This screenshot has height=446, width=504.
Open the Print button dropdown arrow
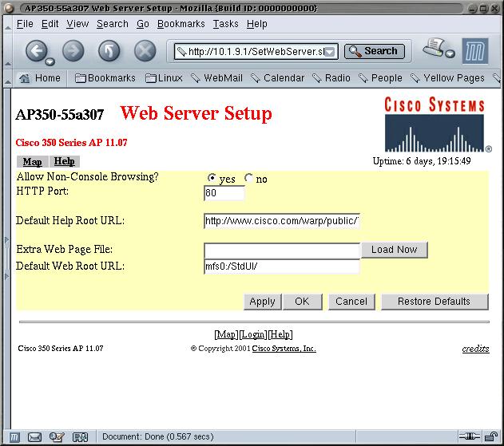click(450, 53)
